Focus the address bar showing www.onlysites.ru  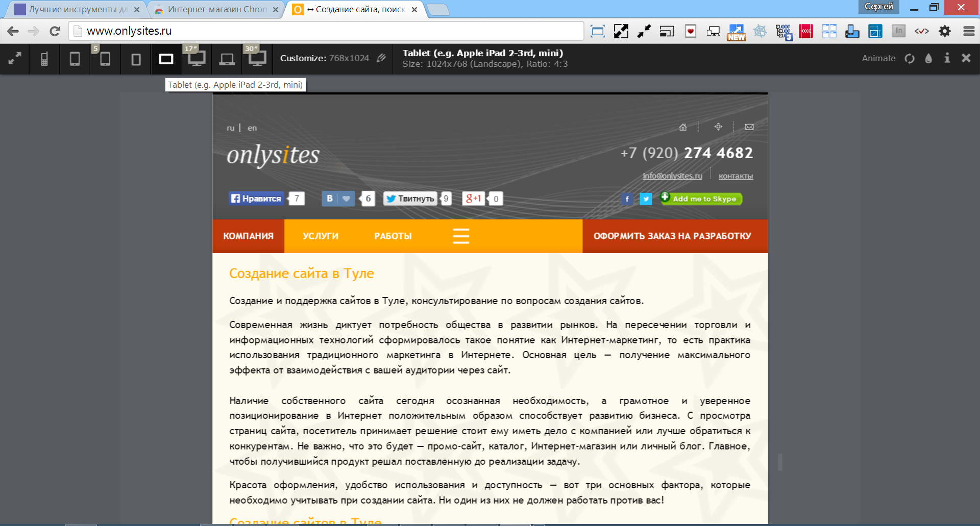pos(327,31)
